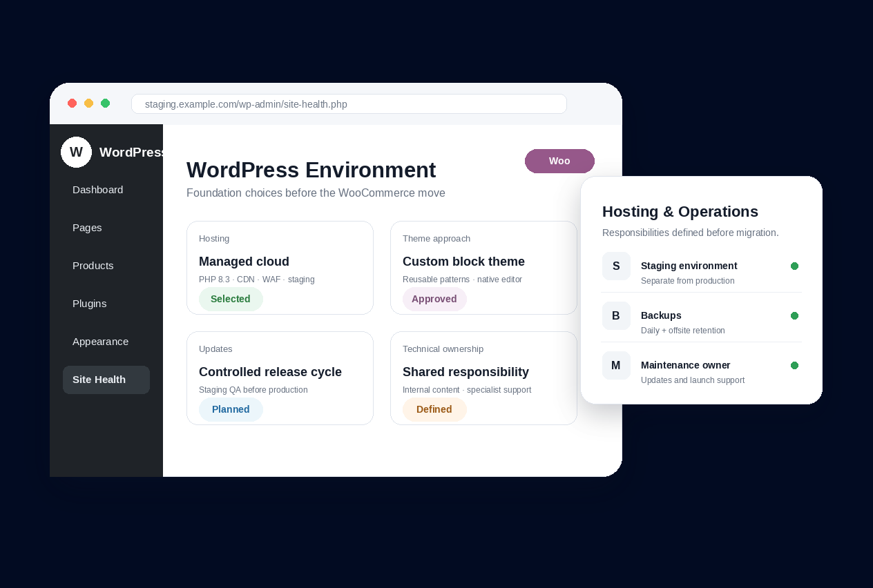
Task: Click 'Internal content · specialist support' text
Action: [x=467, y=390]
